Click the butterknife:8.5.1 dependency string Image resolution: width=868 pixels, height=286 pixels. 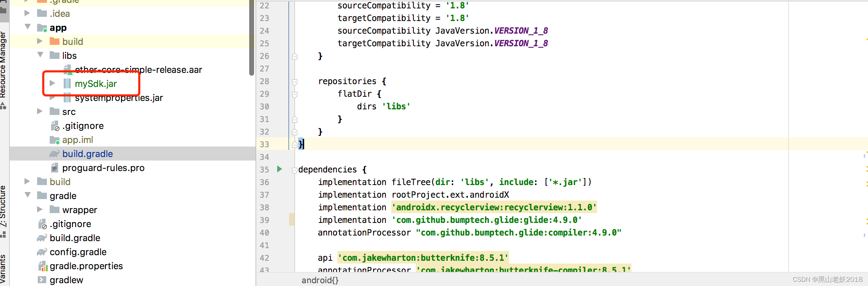tap(423, 258)
